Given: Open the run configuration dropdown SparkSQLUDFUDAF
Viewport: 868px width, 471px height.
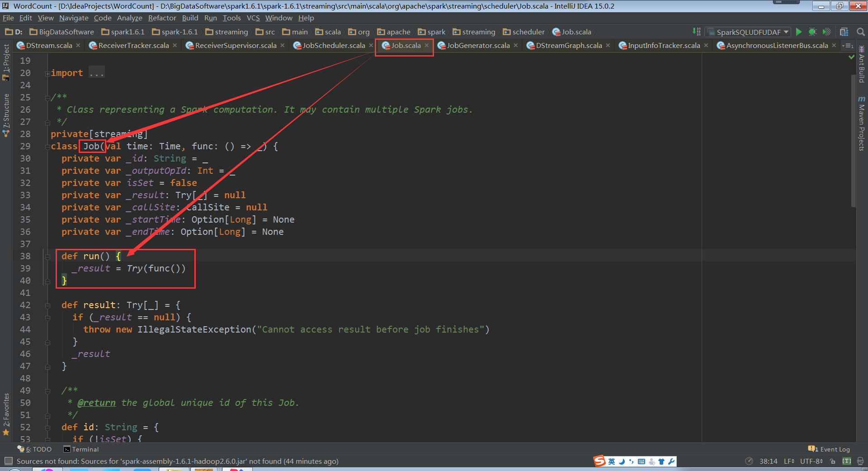Looking at the screenshot, I should pyautogui.click(x=749, y=32).
